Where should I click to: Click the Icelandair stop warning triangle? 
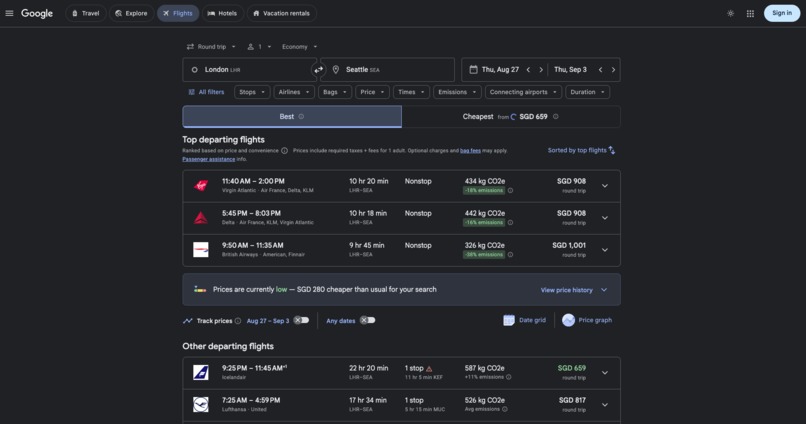429,368
